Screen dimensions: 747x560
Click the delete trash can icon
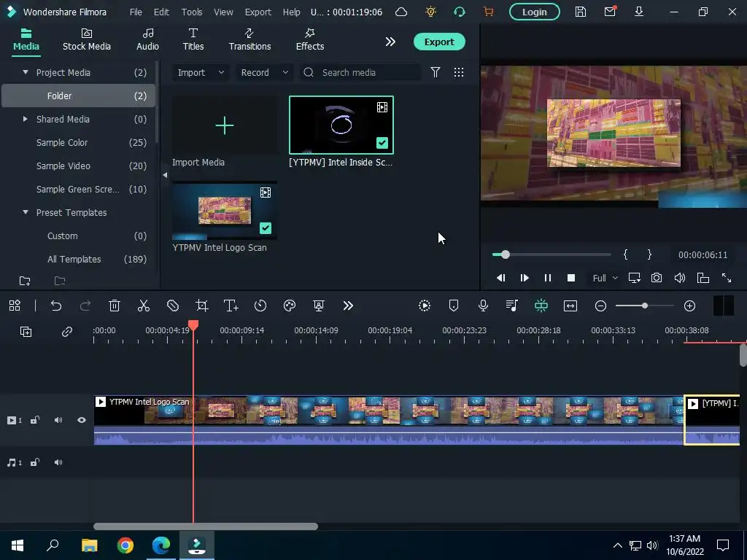pyautogui.click(x=115, y=306)
